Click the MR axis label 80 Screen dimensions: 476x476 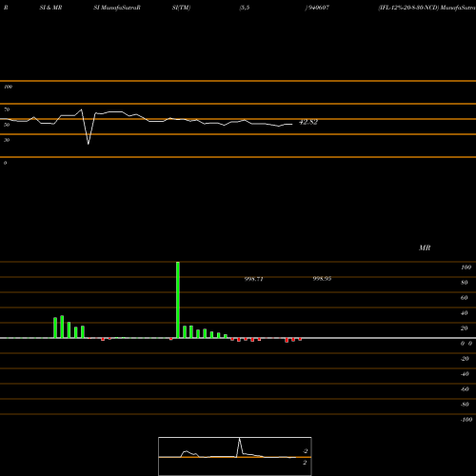click(465, 283)
